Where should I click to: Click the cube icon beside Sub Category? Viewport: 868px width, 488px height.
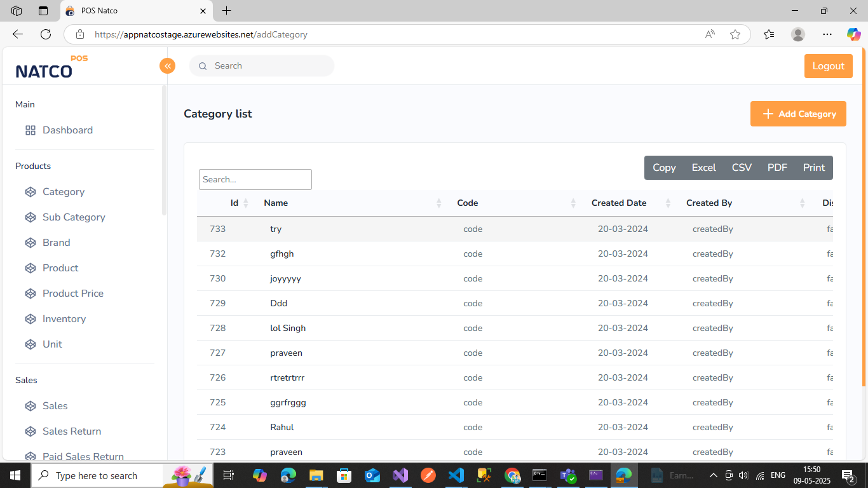click(30, 217)
